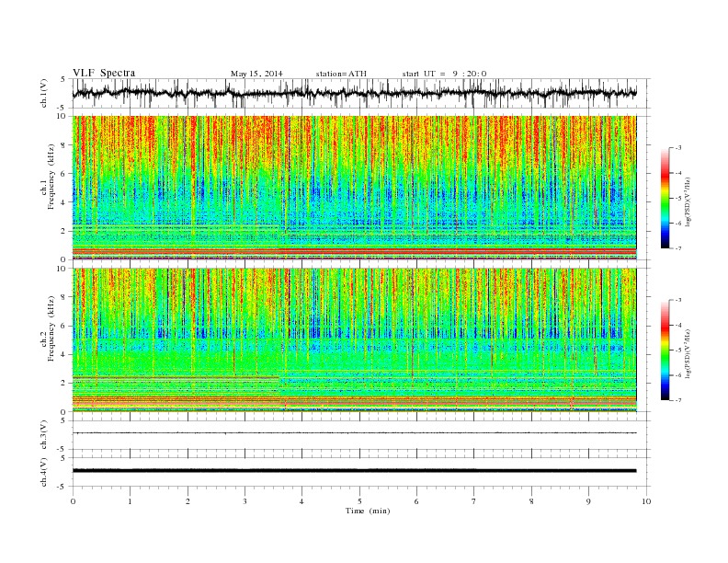
Task: Click the ch.1 "Frequency (kHz)" axis label
Action: (x=51, y=177)
